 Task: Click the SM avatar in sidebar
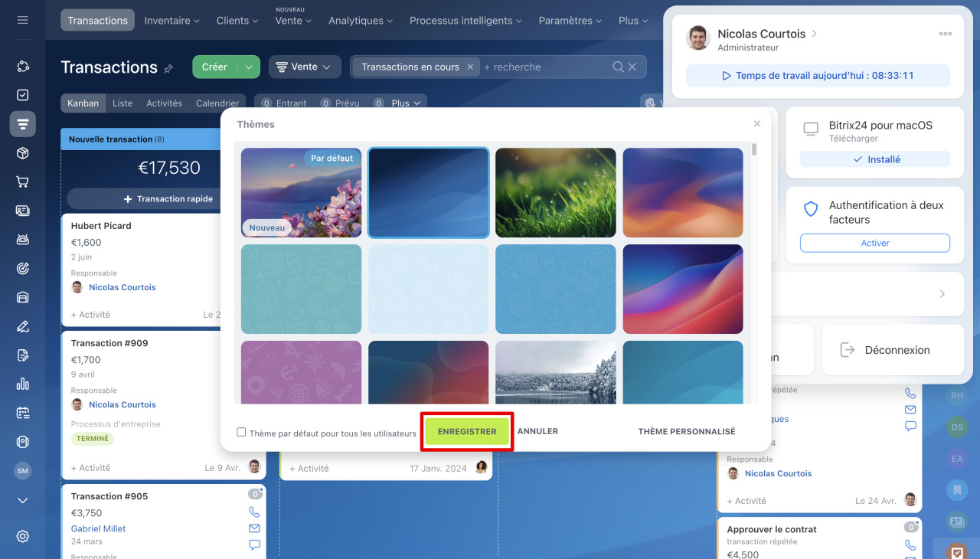pyautogui.click(x=22, y=471)
